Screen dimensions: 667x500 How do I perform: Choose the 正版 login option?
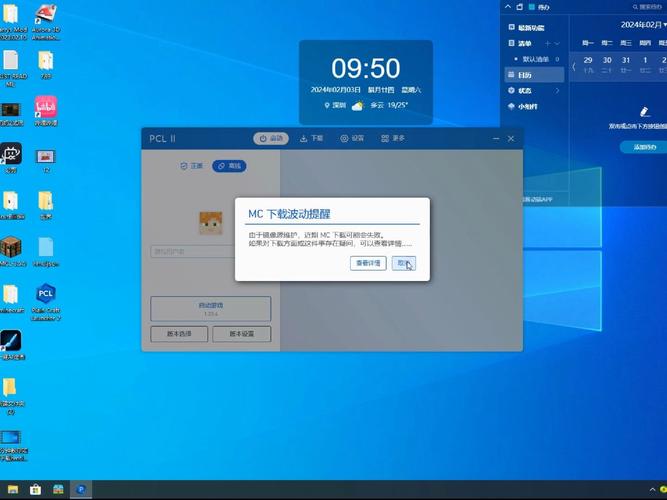(x=191, y=165)
